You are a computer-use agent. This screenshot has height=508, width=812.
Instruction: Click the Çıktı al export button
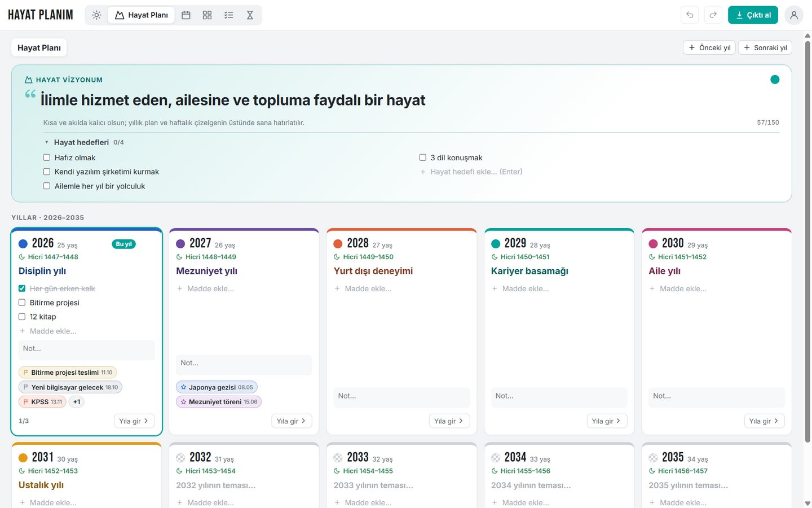point(753,15)
